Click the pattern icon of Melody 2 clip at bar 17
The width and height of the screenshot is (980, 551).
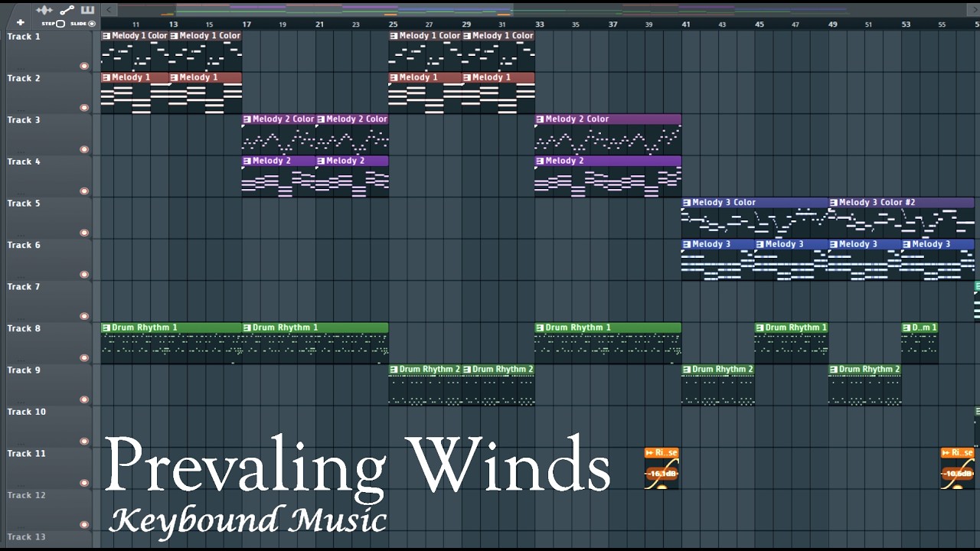pos(247,161)
